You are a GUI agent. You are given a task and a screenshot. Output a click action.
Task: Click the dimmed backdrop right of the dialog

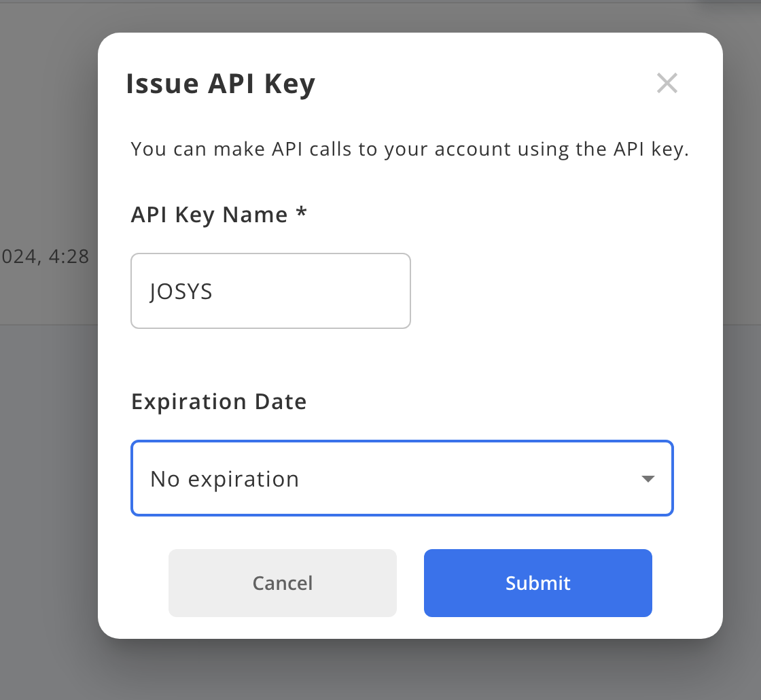[x=742, y=340]
